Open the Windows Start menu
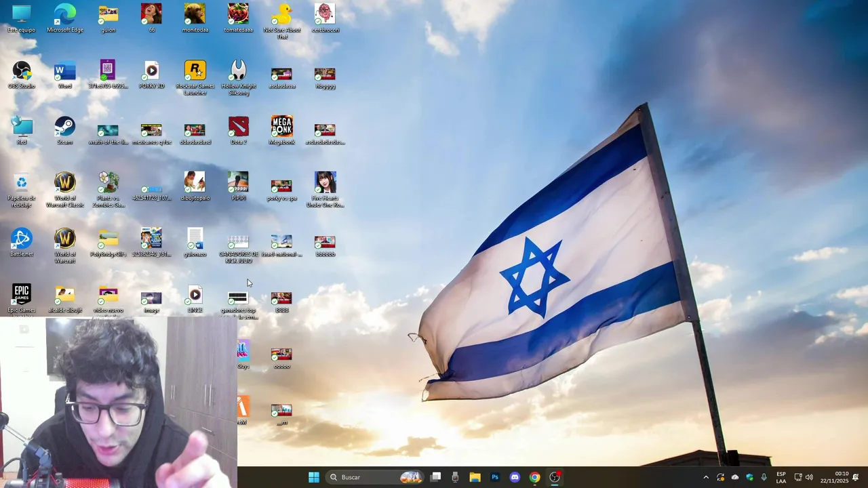 [314, 477]
